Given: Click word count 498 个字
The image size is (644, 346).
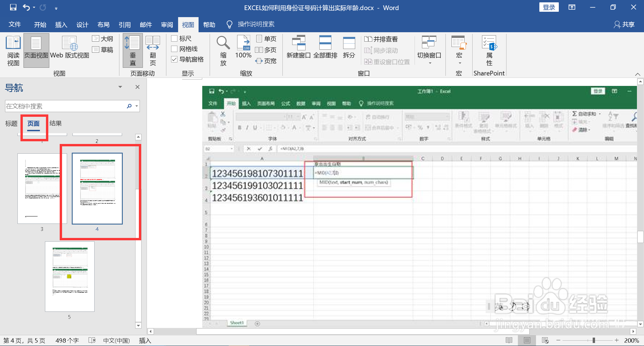Looking at the screenshot, I should (67, 340).
